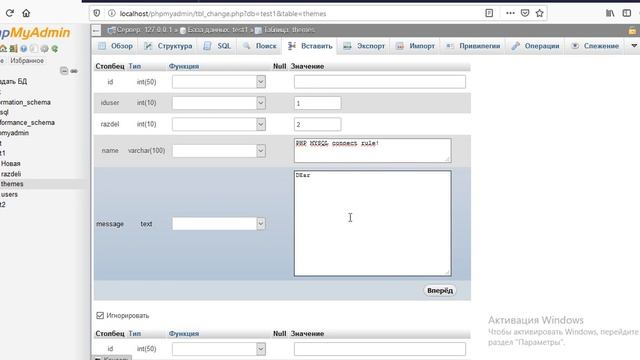Open the Операции tab
Image resolution: width=640 pixels, height=360 pixels.
(x=536, y=46)
